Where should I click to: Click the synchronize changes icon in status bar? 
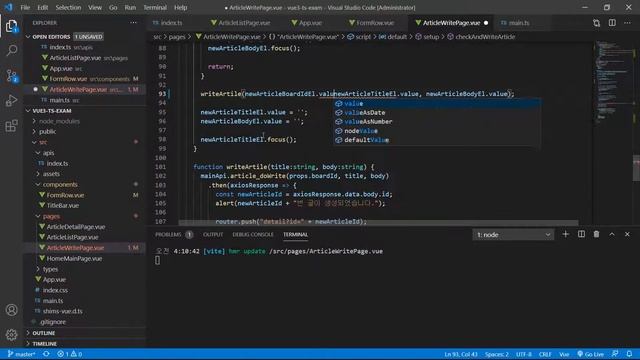pos(46,354)
